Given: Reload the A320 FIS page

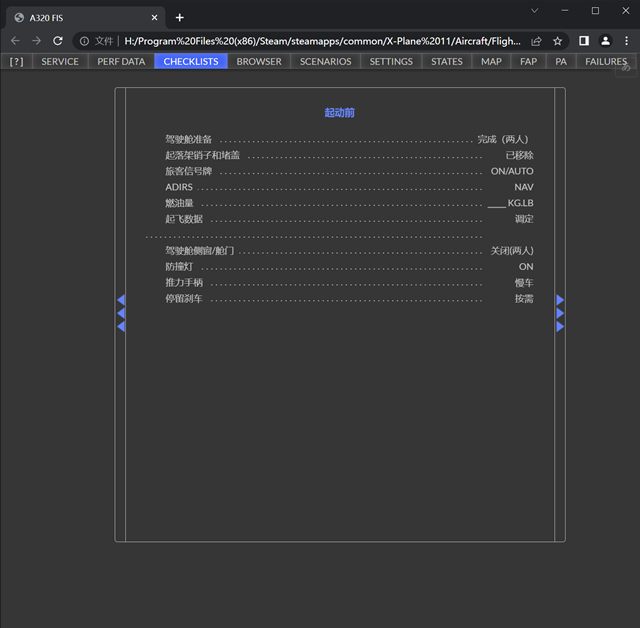Looking at the screenshot, I should (58, 41).
